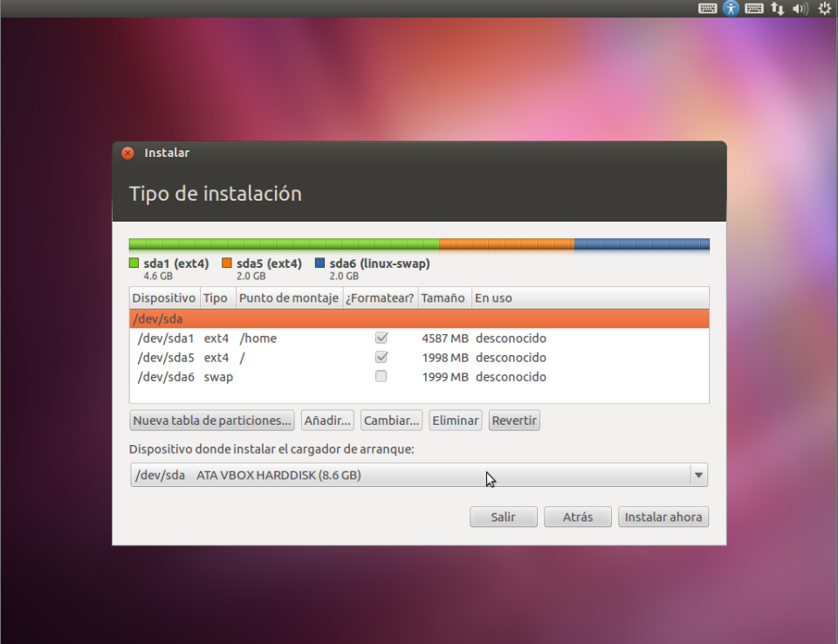Click the 4587 MB size value

pos(444,339)
